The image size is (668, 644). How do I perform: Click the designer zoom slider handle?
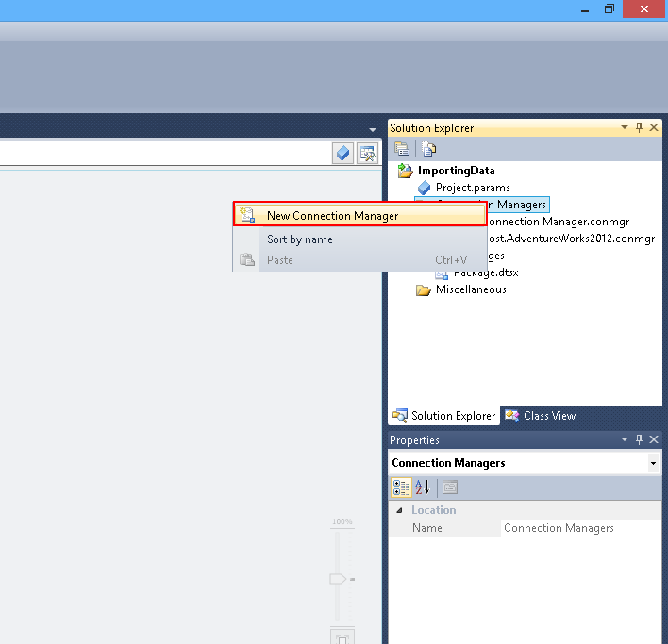coord(338,579)
